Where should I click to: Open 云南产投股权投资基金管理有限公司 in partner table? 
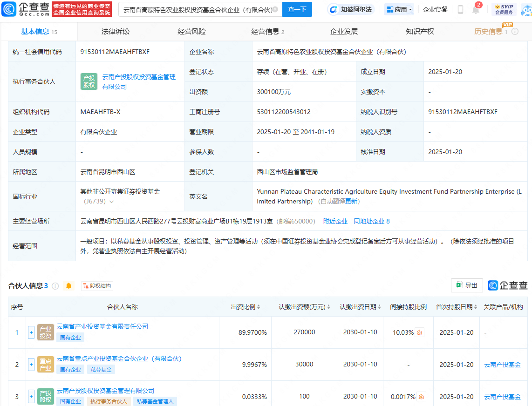pyautogui.click(x=106, y=391)
